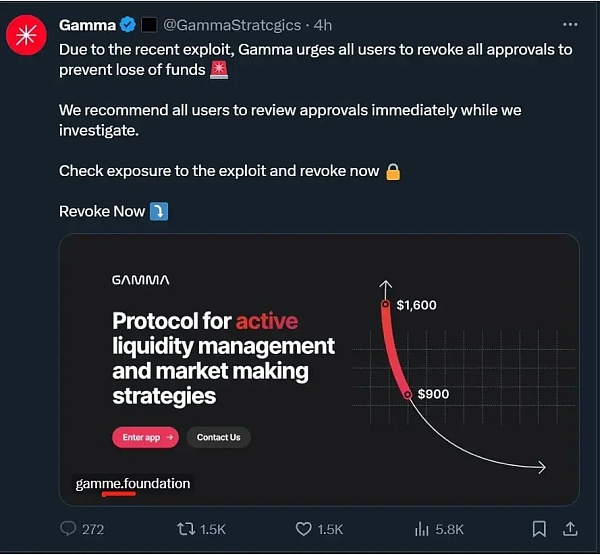Click the $1,600 chart marker
The height and width of the screenshot is (555, 600).
click(385, 304)
